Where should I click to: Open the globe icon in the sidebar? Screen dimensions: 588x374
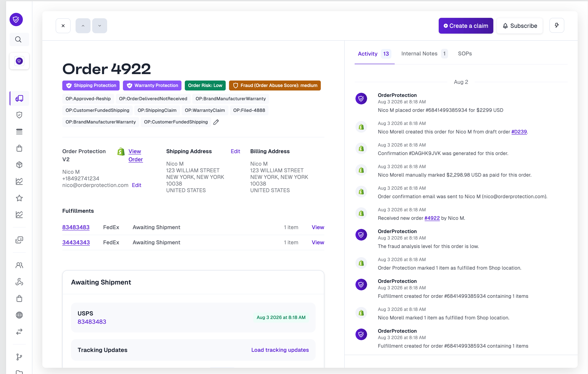click(x=19, y=315)
